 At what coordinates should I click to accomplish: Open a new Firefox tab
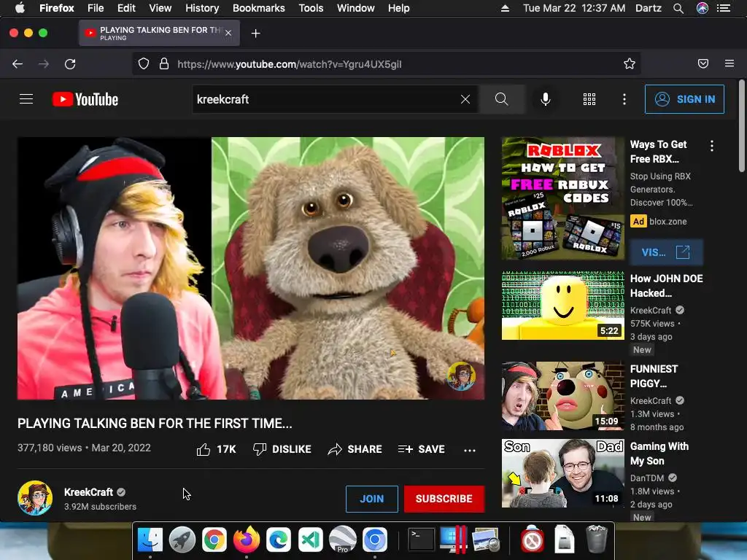tap(256, 34)
